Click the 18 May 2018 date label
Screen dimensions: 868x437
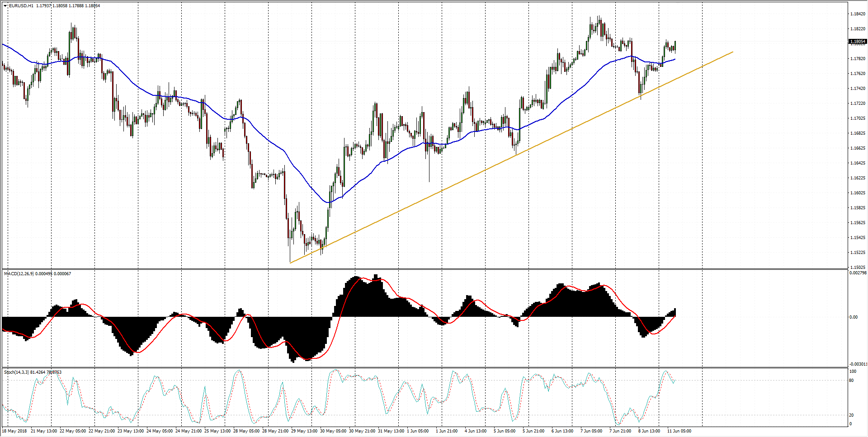click(x=14, y=431)
